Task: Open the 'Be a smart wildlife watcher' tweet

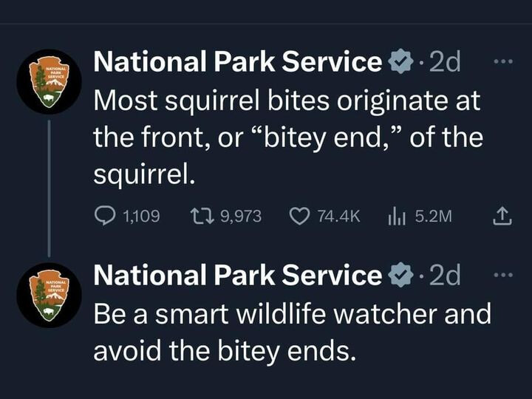Action: pos(291,331)
